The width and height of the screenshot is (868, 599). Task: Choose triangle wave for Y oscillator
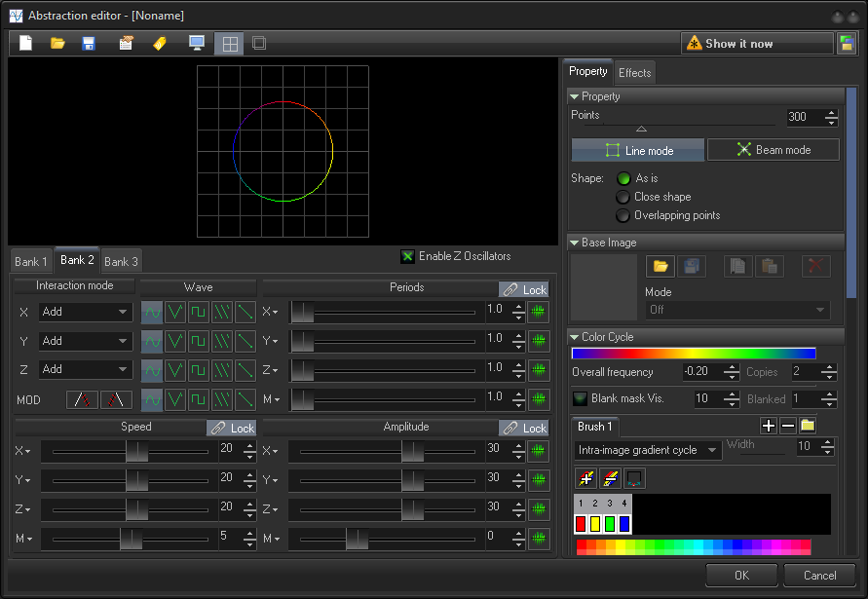click(175, 341)
